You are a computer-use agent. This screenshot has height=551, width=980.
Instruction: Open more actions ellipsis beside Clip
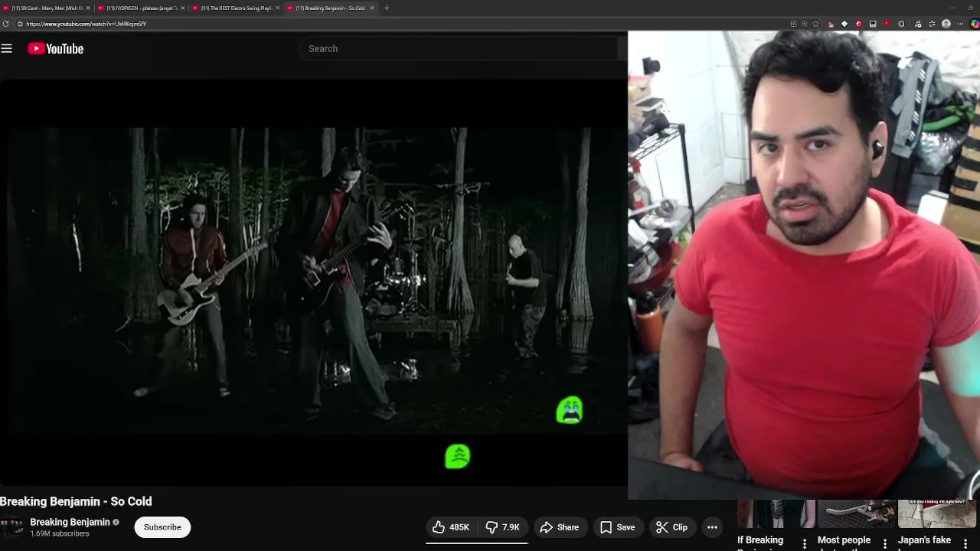[x=712, y=527]
